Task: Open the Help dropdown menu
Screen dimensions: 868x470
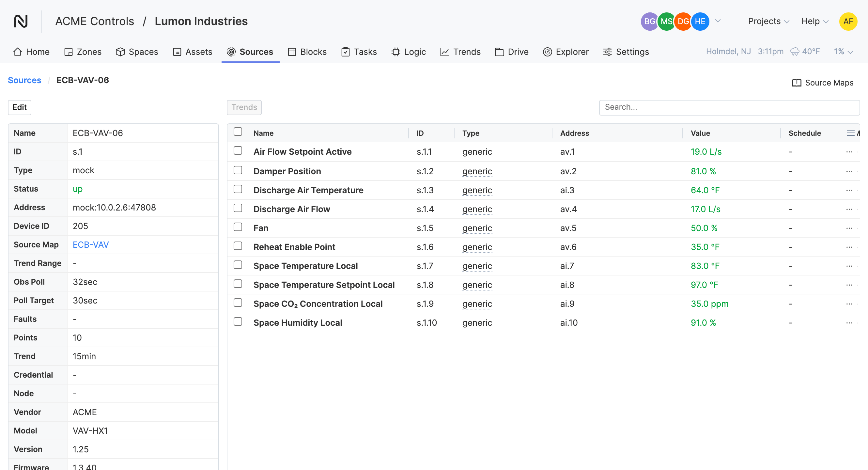Action: pos(814,21)
